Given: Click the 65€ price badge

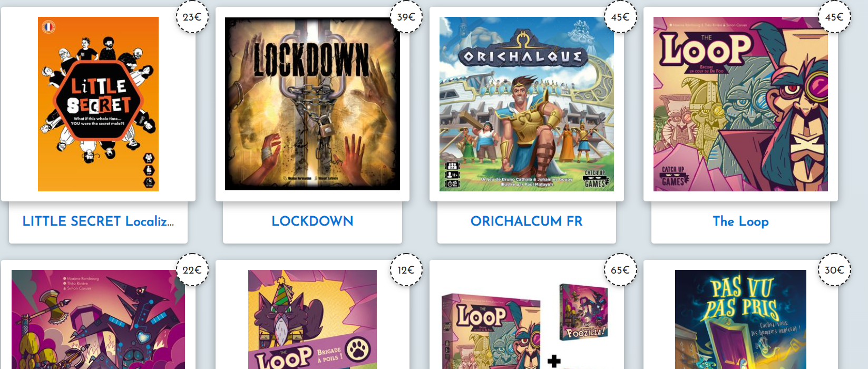Looking at the screenshot, I should 620,270.
